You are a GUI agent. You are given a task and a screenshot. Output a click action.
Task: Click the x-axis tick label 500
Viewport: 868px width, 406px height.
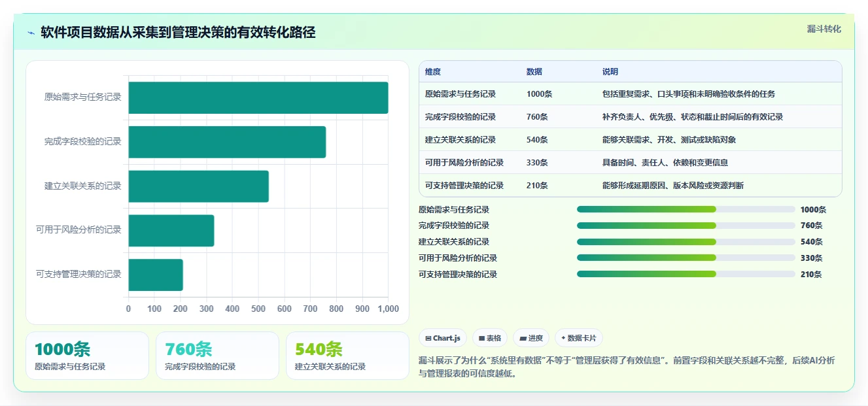(x=258, y=309)
